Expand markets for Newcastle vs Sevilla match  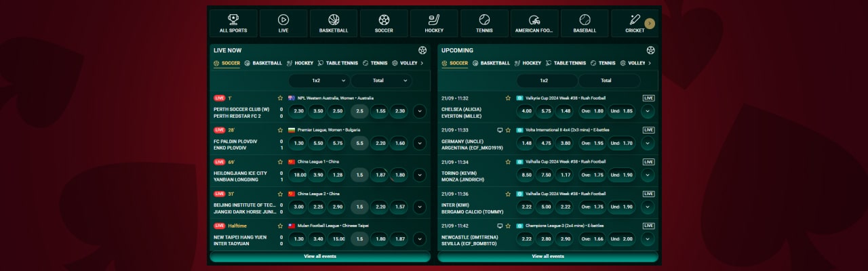point(648,238)
